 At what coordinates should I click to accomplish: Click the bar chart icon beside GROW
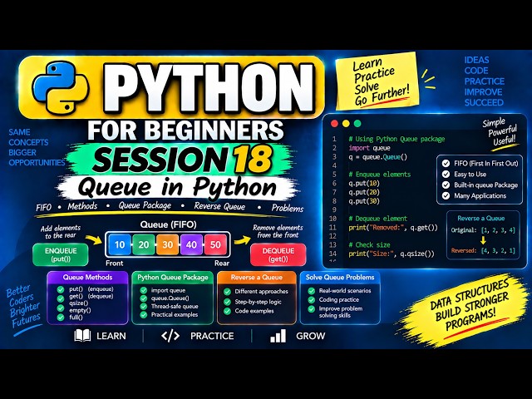[x=278, y=336]
